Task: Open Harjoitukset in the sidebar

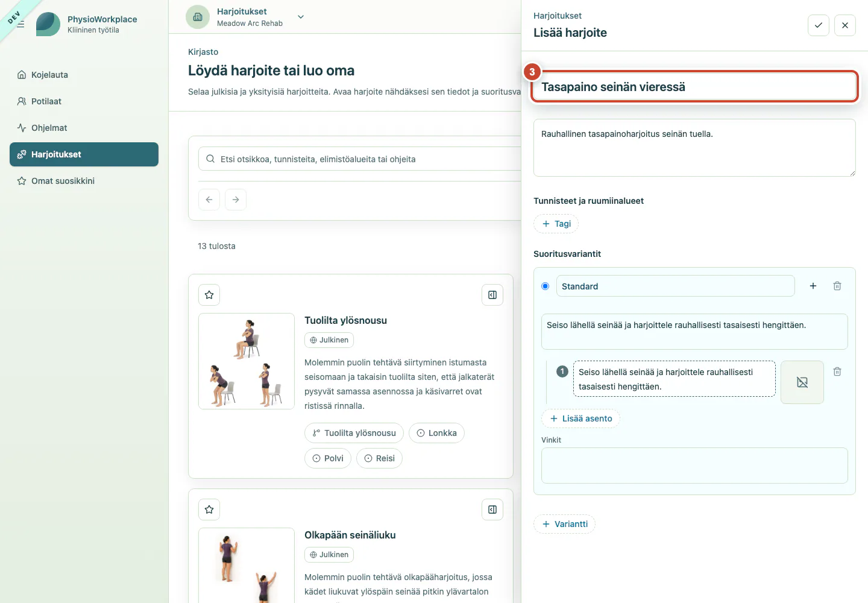Action: (84, 154)
